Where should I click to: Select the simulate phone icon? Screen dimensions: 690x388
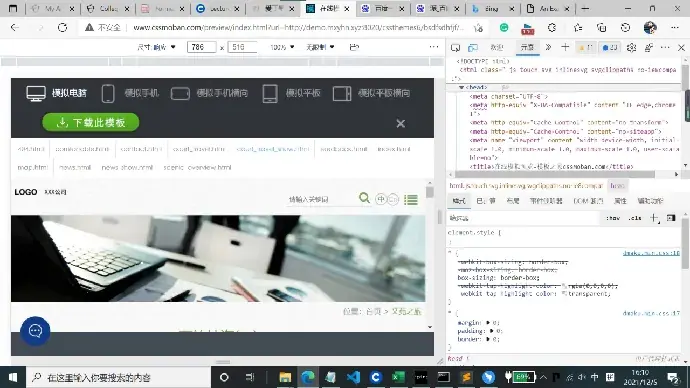pyautogui.click(x=108, y=93)
